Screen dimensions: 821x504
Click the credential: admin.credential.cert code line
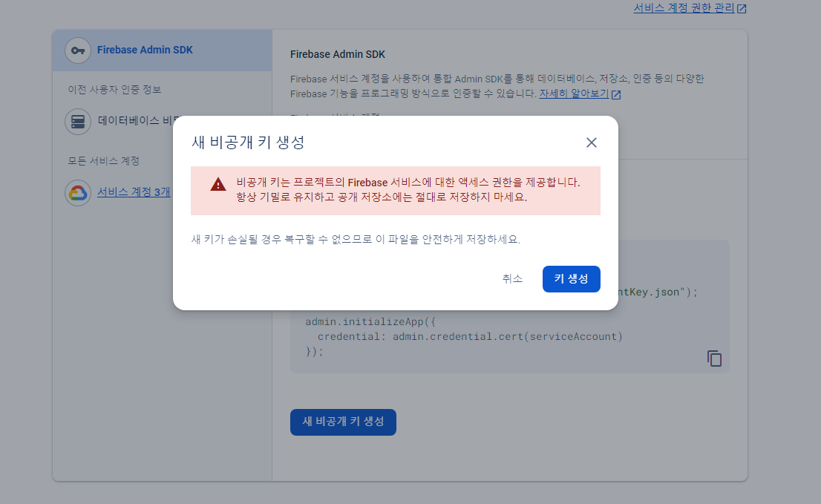point(470,336)
